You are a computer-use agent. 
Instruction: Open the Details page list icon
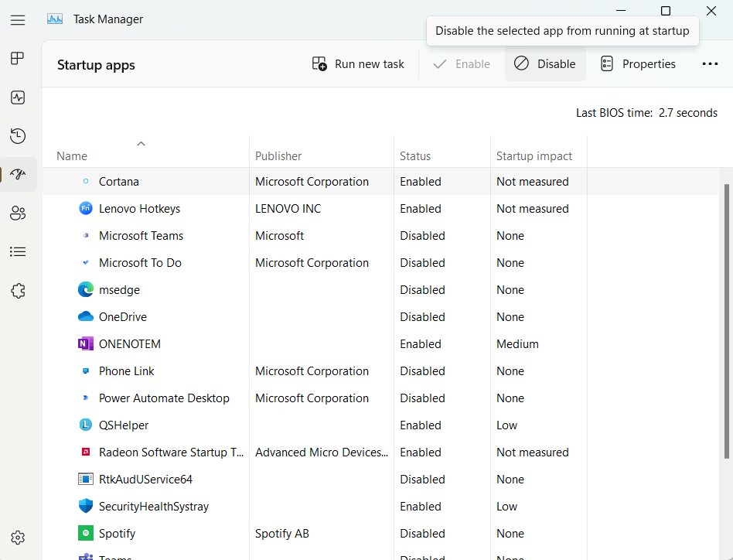18,252
